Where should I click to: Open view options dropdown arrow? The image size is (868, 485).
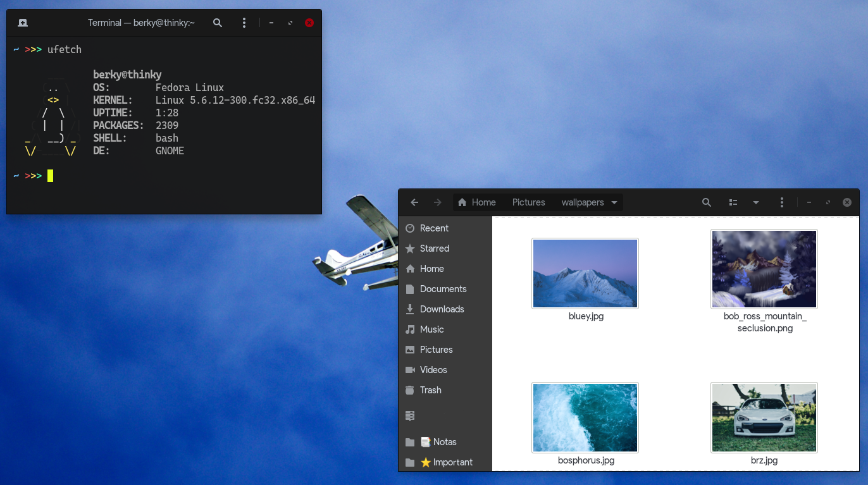[x=755, y=202]
